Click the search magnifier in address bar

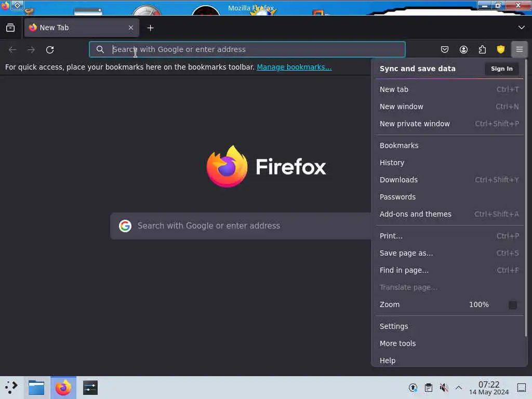(x=100, y=49)
